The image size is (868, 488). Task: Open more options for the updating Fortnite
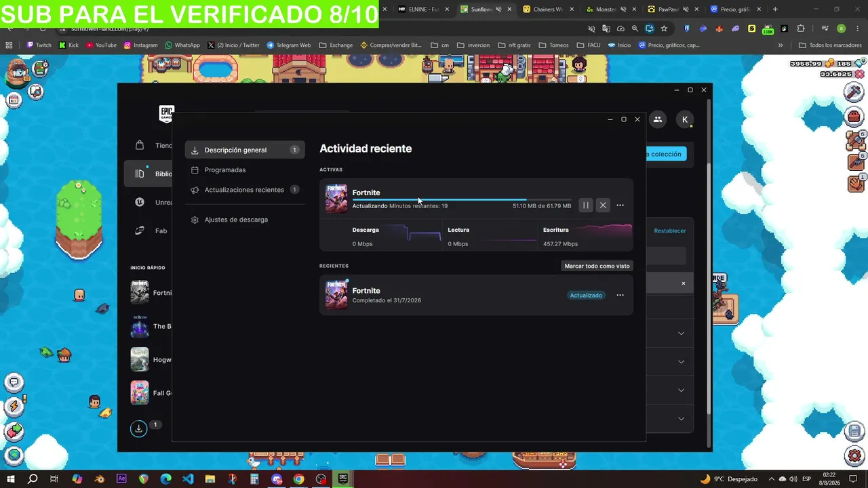point(620,205)
